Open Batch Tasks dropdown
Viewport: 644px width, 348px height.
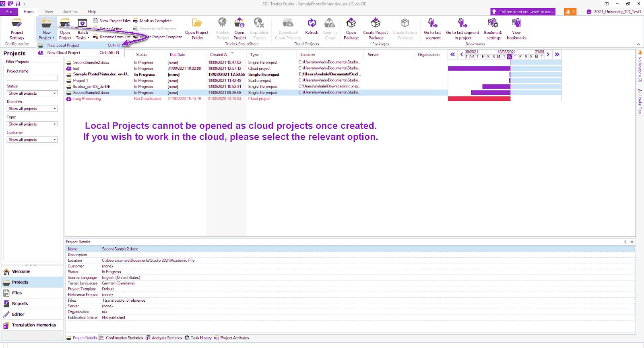click(x=83, y=38)
